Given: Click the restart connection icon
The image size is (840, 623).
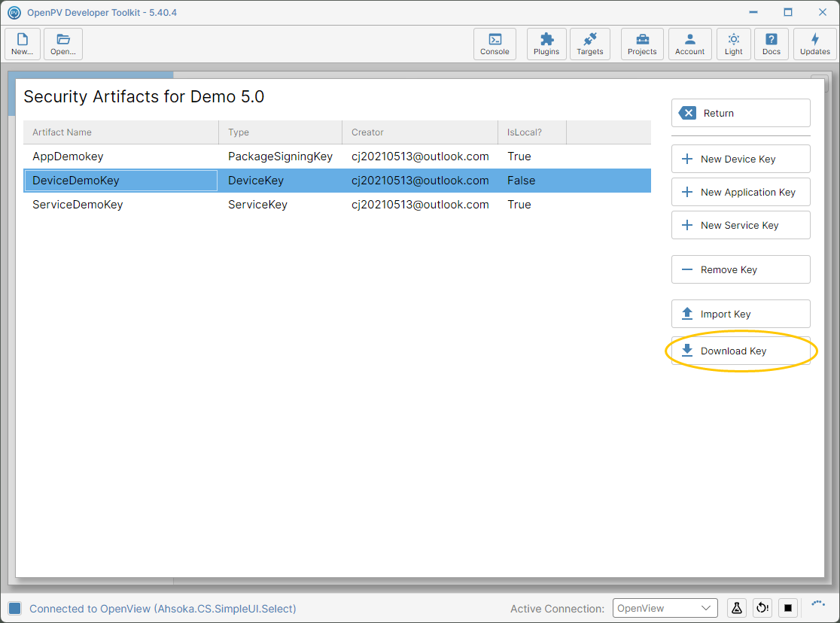Looking at the screenshot, I should pos(762,608).
